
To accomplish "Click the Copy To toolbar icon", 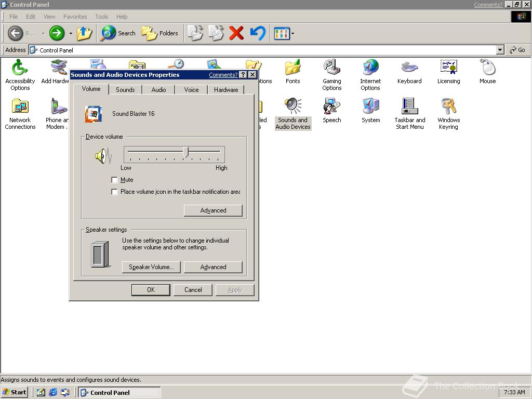I will (x=216, y=33).
